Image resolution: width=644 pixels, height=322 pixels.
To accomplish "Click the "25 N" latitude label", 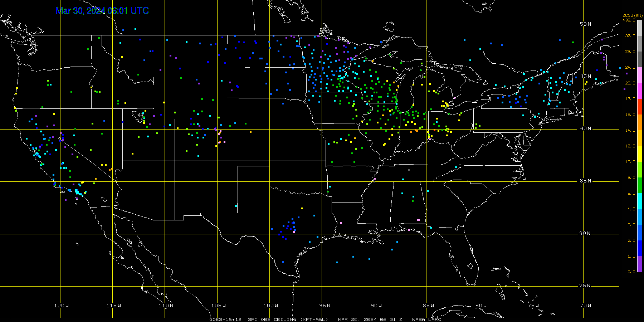I will click(x=585, y=286).
